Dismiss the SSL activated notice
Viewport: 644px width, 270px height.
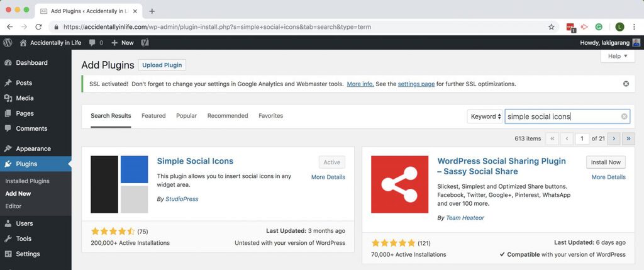[x=626, y=84]
